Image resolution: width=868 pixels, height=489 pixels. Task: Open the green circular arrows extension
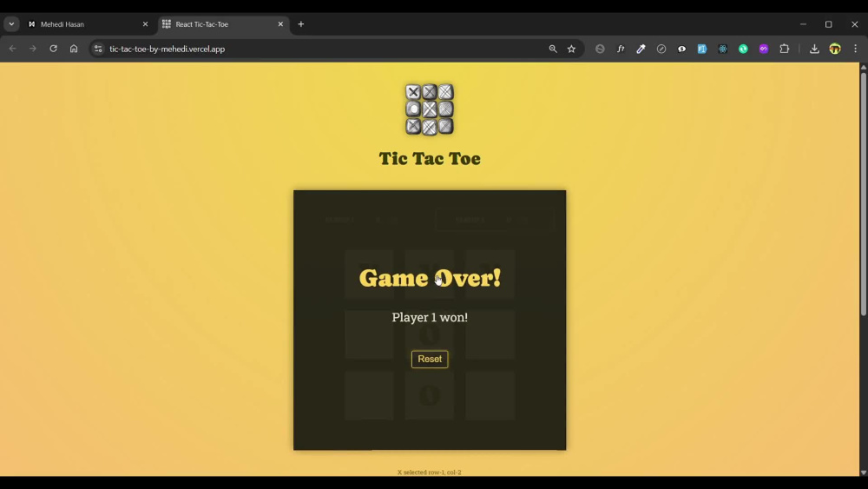point(743,49)
